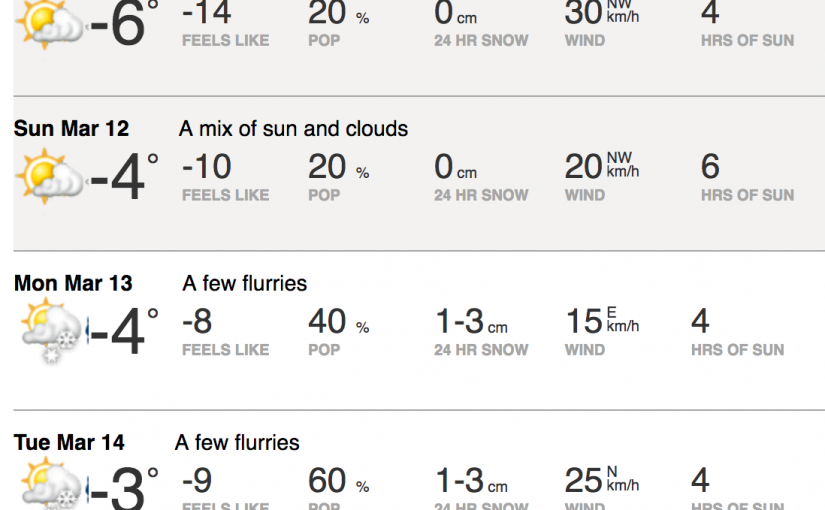This screenshot has height=510, width=825.
Task: Click Monday's -4° temperature reading
Action: [124, 332]
